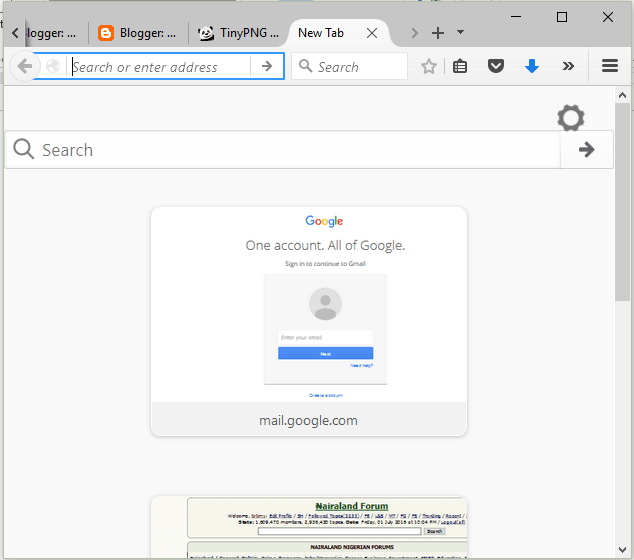Viewport: 634px width, 560px height.
Task: Maximize the Firefox window
Action: point(562,17)
